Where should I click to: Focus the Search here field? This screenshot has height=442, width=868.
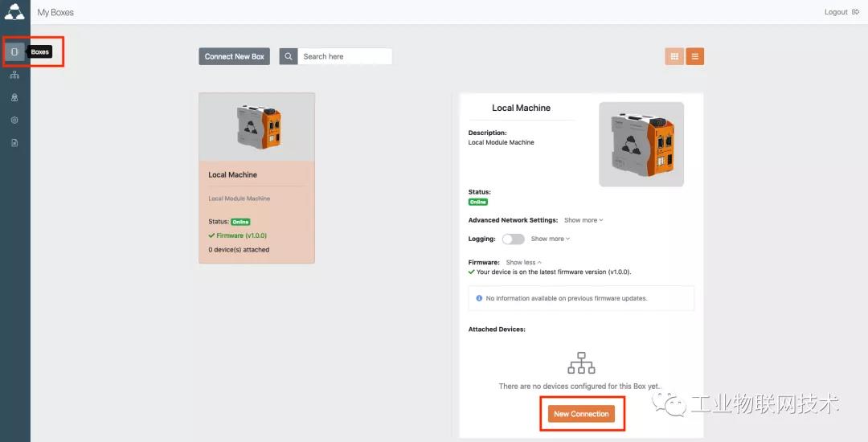pos(345,56)
